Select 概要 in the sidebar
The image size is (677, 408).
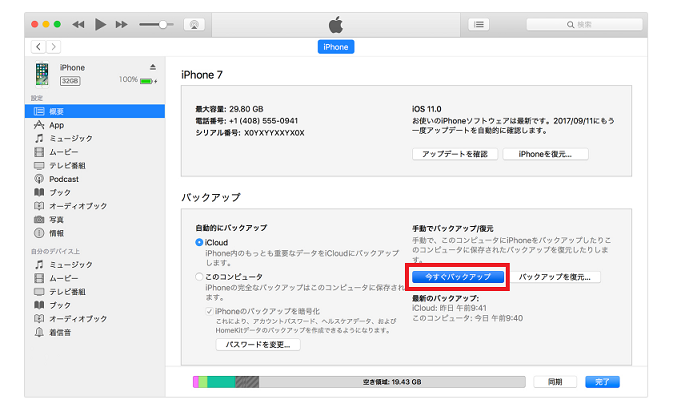coord(95,111)
